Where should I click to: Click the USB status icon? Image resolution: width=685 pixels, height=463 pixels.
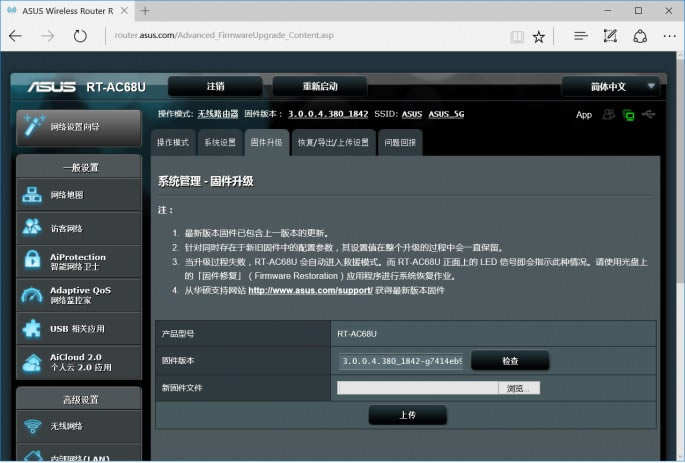[x=649, y=114]
